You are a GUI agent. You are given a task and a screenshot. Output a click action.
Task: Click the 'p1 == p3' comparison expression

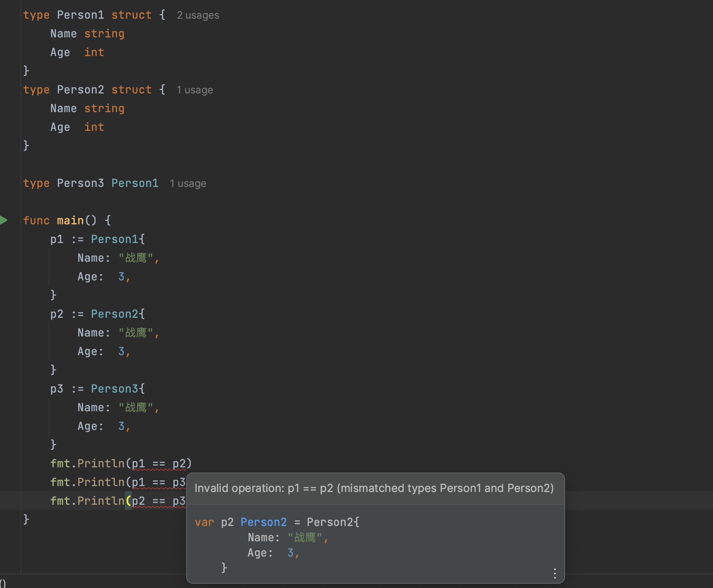point(159,482)
